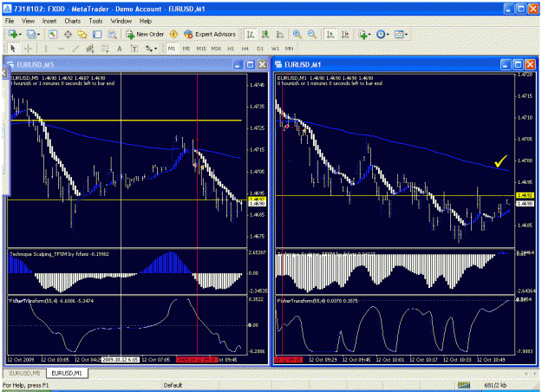Show the Data Window crosshair-target icon

[69, 34]
